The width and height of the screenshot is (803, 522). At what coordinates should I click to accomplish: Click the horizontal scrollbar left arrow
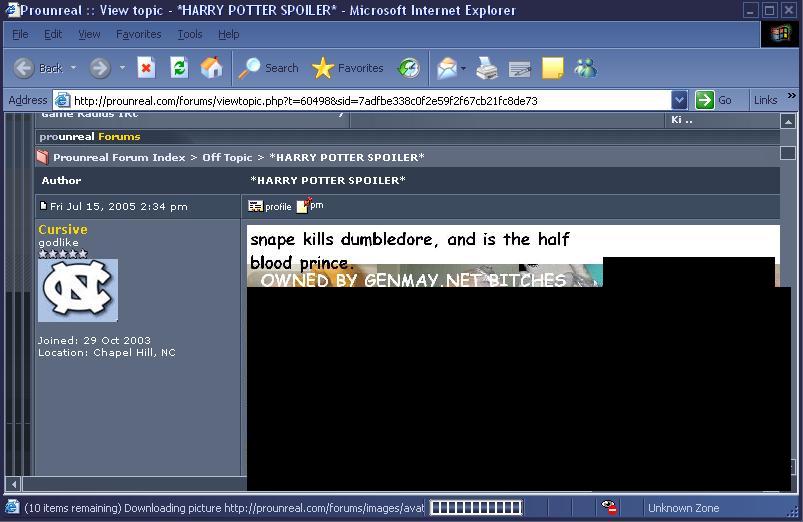(14, 484)
